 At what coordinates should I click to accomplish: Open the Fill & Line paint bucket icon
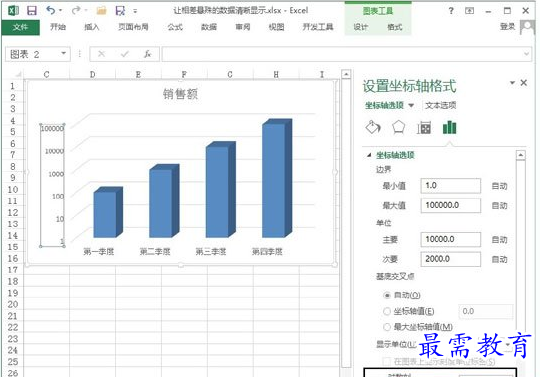[x=373, y=127]
